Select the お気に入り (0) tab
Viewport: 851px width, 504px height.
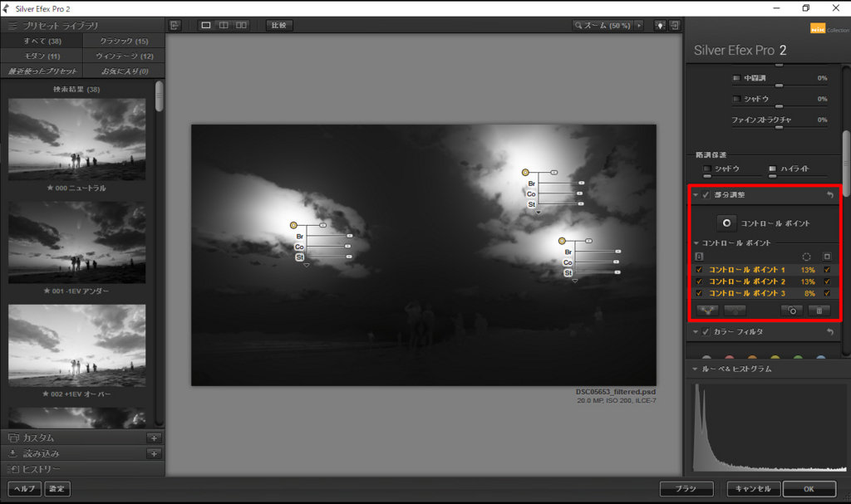point(125,71)
